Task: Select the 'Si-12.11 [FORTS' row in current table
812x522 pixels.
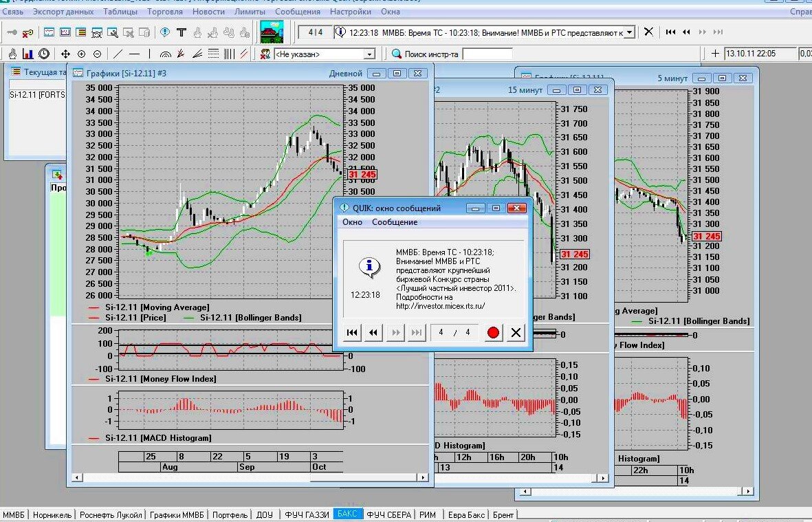Action: pyautogui.click(x=37, y=95)
